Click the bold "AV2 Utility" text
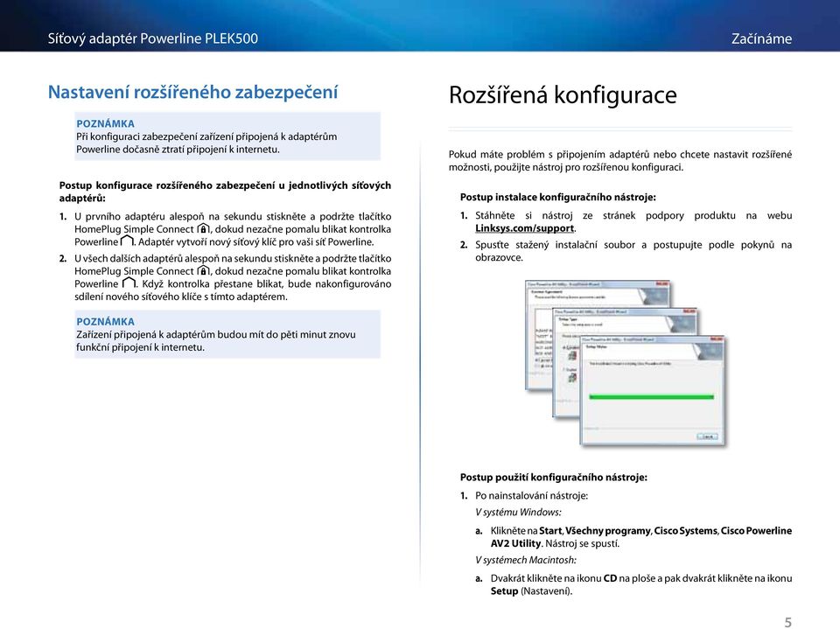Viewport: 840px width, 629px height. tap(515, 543)
